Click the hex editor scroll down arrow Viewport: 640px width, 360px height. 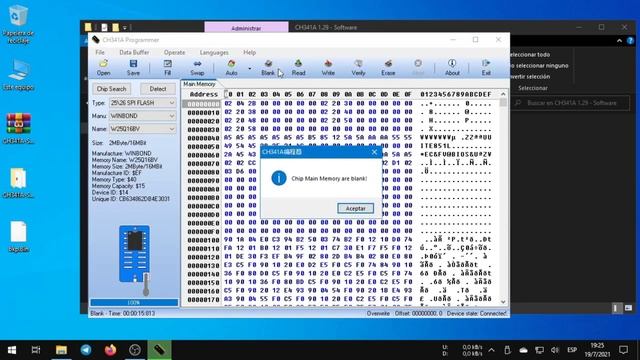click(x=503, y=302)
